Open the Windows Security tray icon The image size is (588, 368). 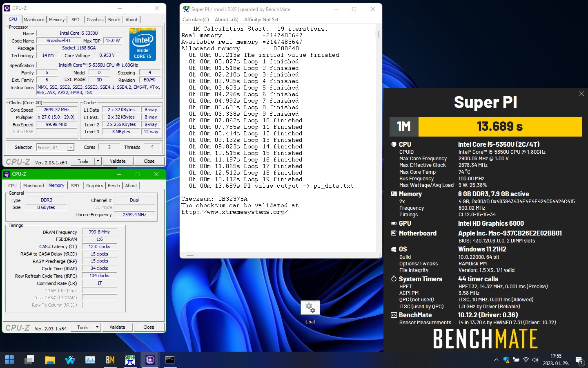[x=506, y=360]
